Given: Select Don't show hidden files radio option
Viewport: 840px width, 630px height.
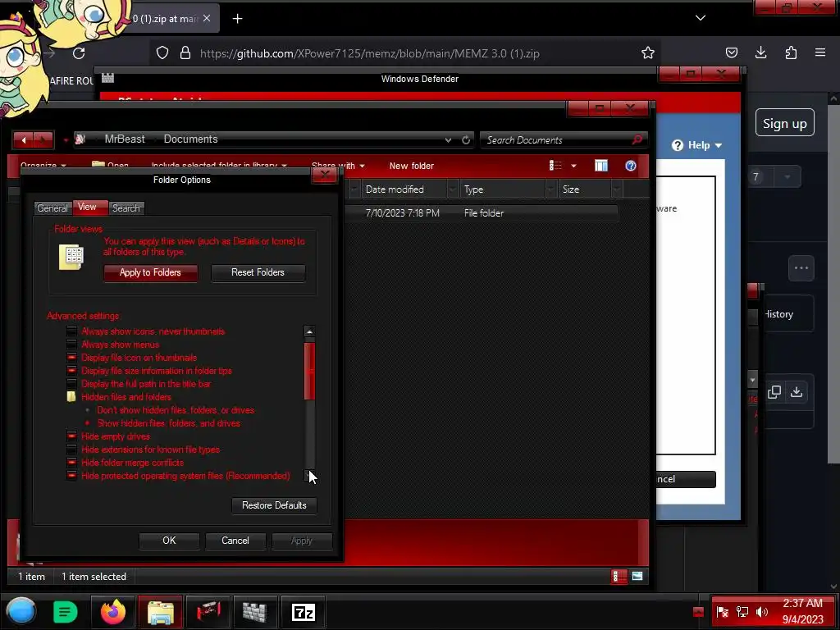Looking at the screenshot, I should (x=87, y=410).
